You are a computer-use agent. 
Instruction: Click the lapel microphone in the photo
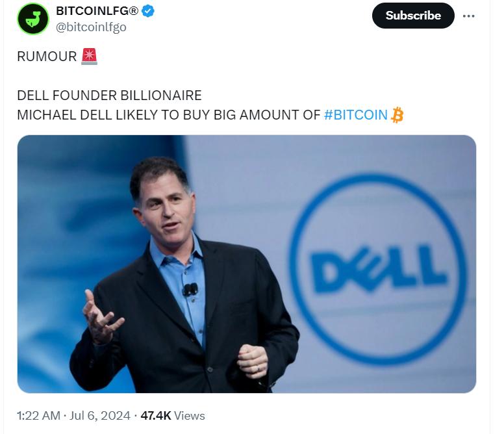click(x=190, y=289)
